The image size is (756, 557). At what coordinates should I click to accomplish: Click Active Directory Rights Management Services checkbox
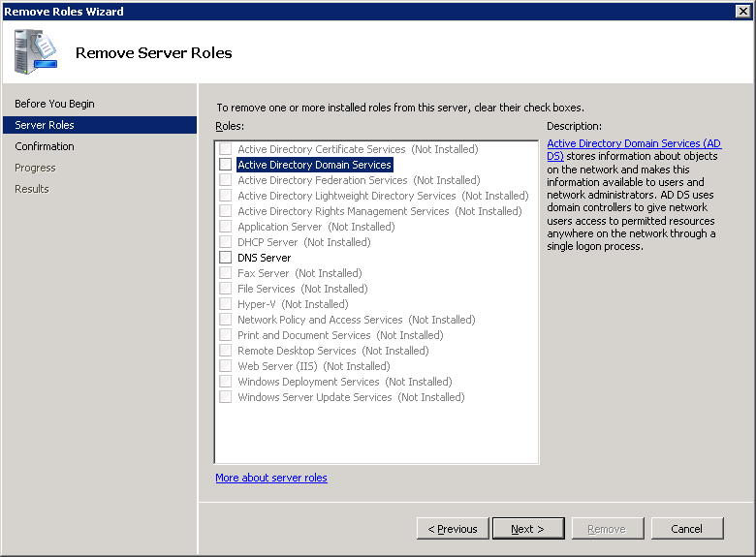(225, 210)
